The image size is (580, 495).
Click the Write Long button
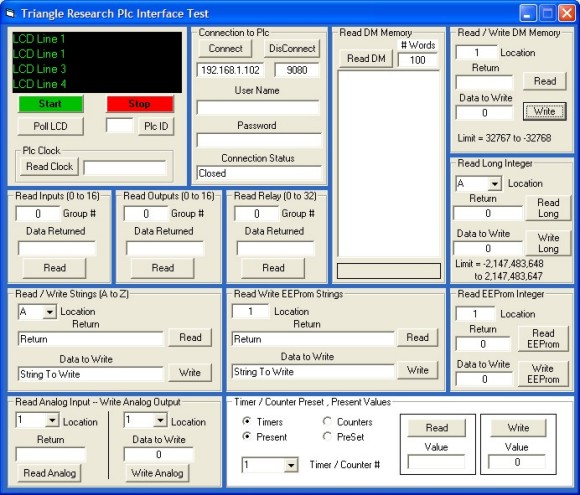click(x=548, y=243)
